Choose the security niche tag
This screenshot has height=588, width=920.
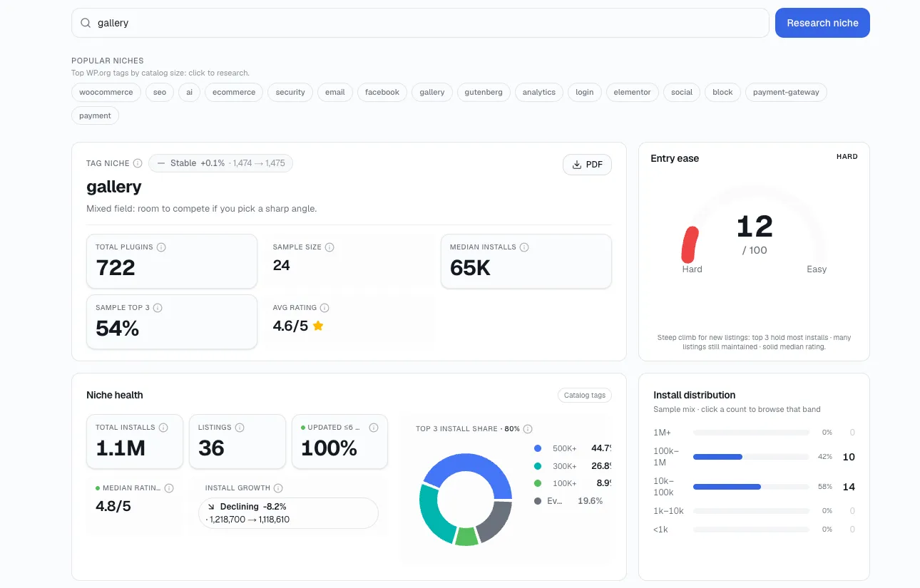coord(290,92)
